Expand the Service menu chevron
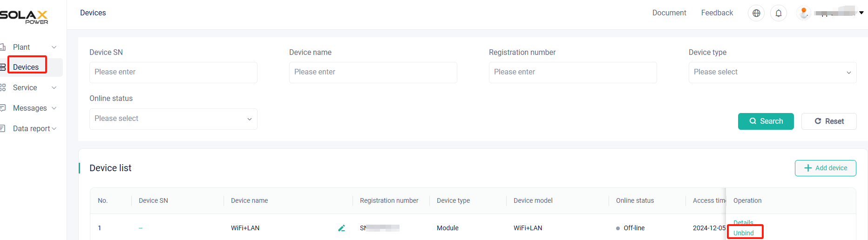Viewport: 868px width, 240px height. pyautogui.click(x=54, y=87)
